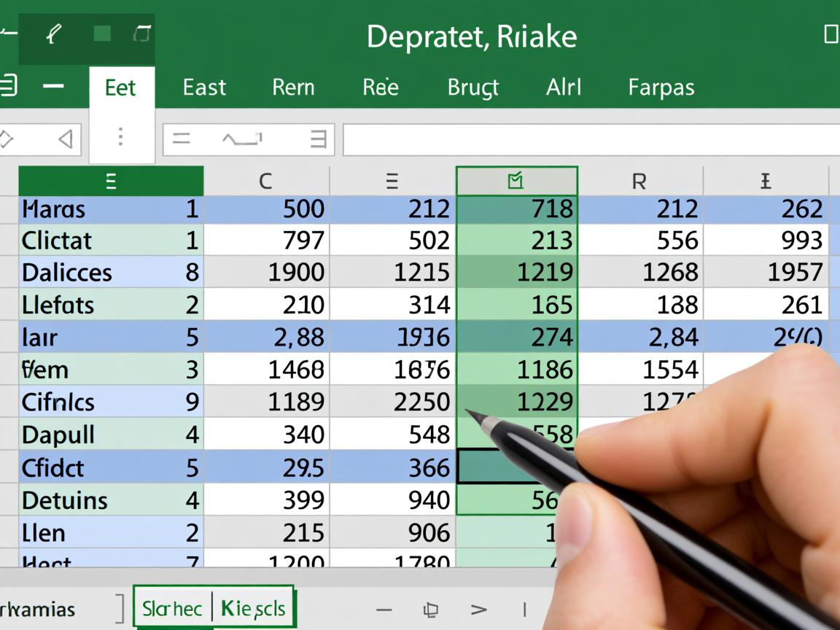Viewport: 840px width, 630px height.
Task: Open the menu icon left of ribbon tabs
Action: point(7,85)
